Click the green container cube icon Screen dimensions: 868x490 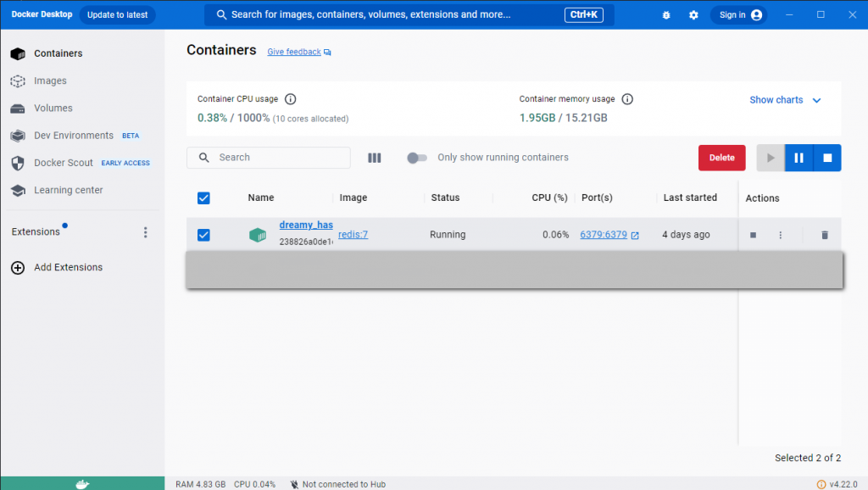(x=258, y=235)
